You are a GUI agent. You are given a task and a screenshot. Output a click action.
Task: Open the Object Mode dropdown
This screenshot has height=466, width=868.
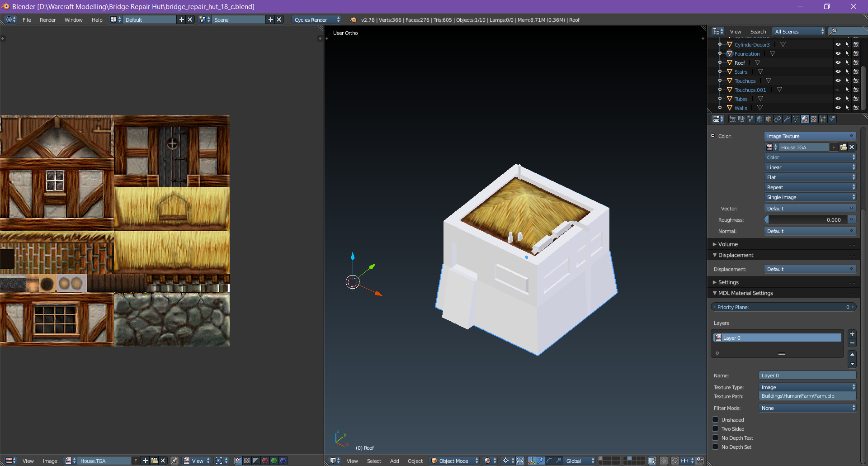coord(454,461)
